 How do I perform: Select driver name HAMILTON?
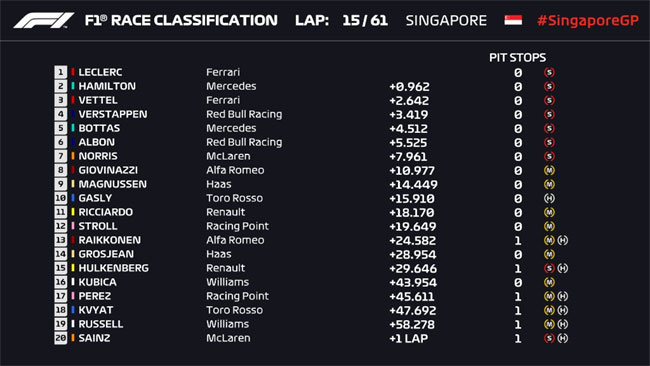(107, 86)
